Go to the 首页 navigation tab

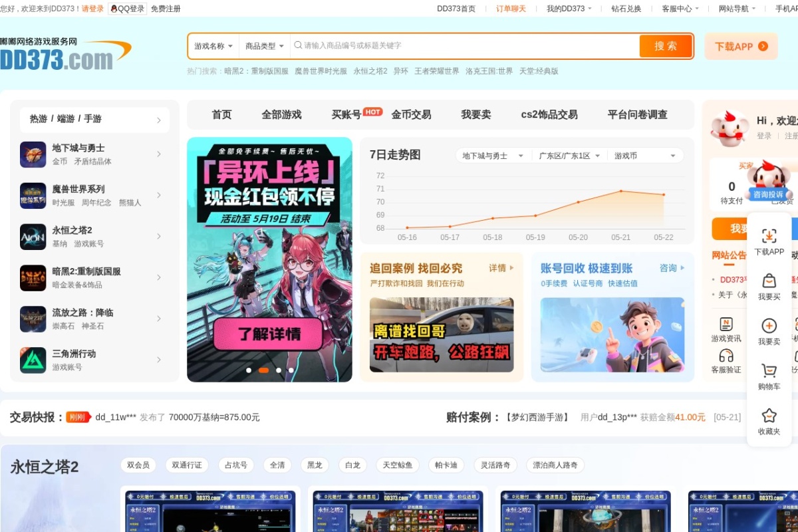pyautogui.click(x=221, y=114)
